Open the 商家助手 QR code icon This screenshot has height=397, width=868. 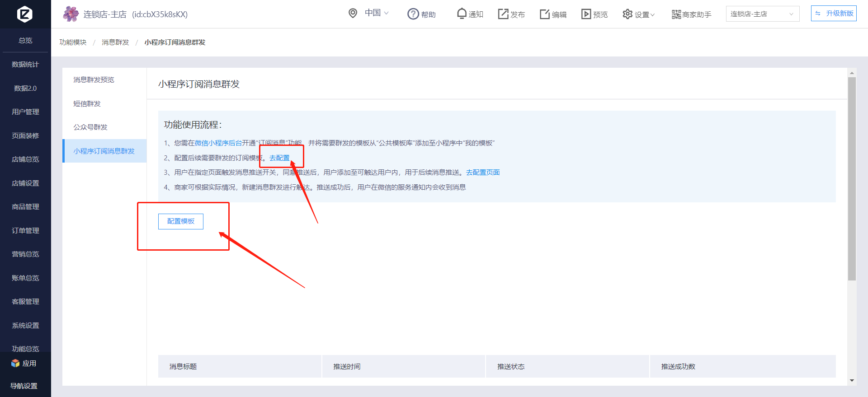click(676, 14)
